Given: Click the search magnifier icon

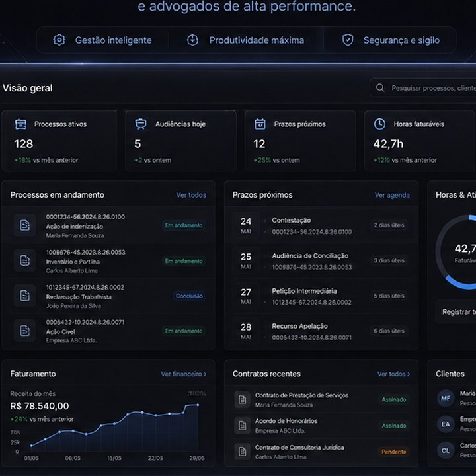Looking at the screenshot, I should [380, 88].
